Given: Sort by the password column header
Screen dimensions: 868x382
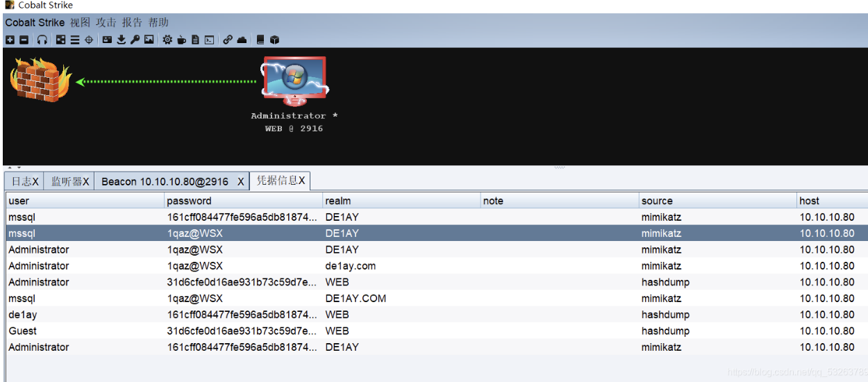Looking at the screenshot, I should tap(243, 201).
